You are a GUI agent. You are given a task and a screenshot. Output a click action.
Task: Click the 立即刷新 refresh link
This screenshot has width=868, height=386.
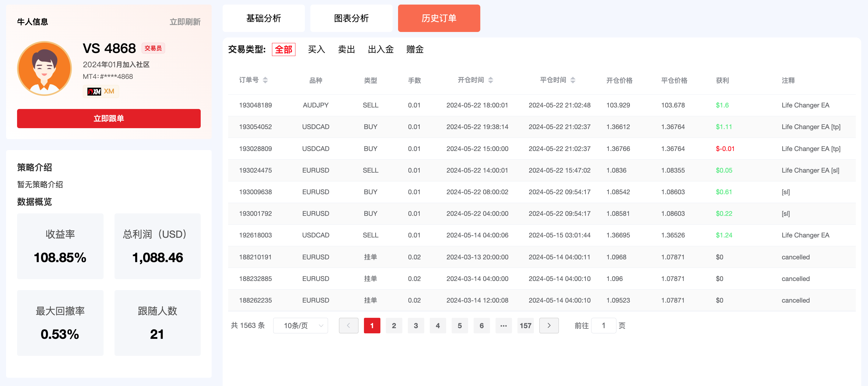pyautogui.click(x=185, y=22)
